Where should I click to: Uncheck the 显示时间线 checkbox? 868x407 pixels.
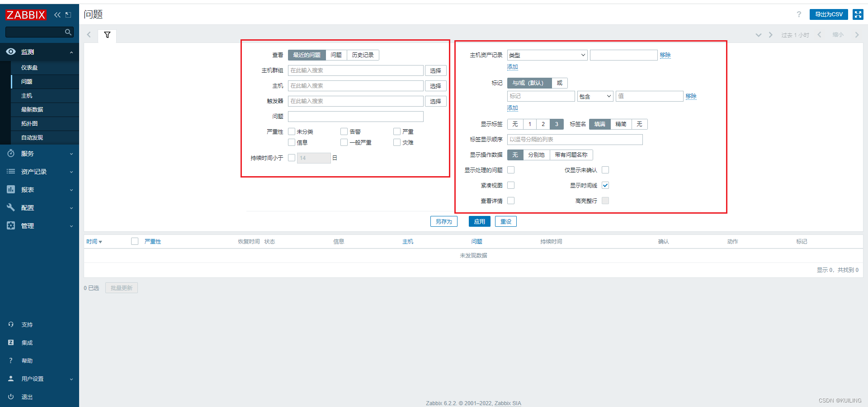tap(605, 185)
